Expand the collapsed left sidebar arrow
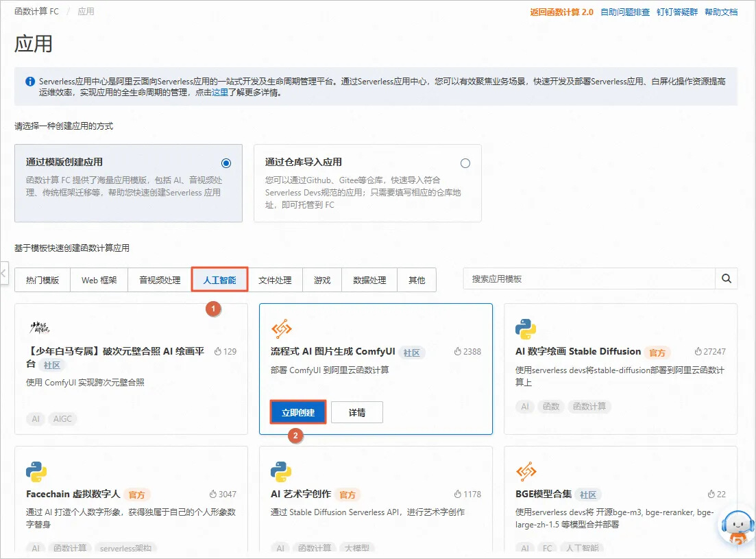The width and height of the screenshot is (756, 559). [3, 273]
